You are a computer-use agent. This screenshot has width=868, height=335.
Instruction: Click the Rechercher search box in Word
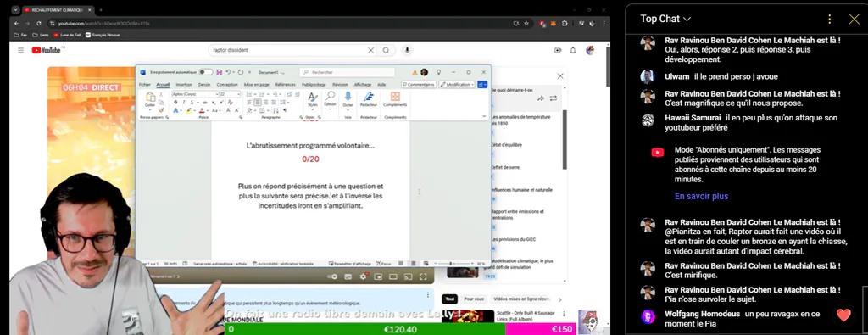(x=347, y=72)
